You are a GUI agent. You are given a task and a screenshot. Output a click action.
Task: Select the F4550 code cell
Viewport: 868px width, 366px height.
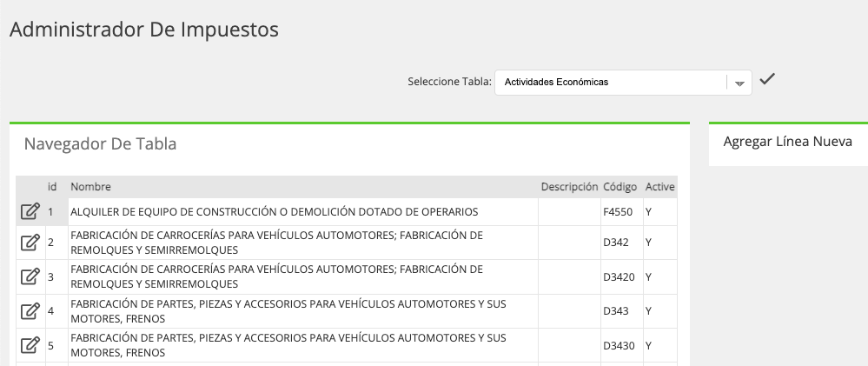coord(621,212)
